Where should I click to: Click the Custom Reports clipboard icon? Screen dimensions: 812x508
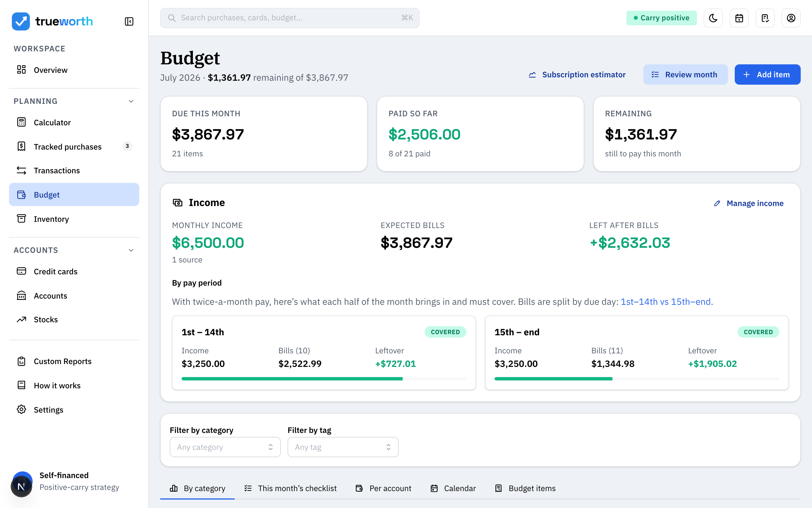21,361
